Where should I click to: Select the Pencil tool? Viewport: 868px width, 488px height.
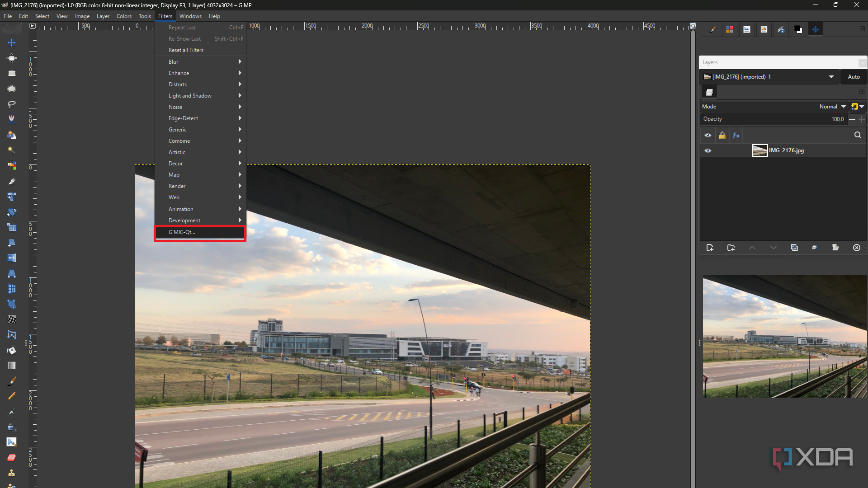(12, 396)
